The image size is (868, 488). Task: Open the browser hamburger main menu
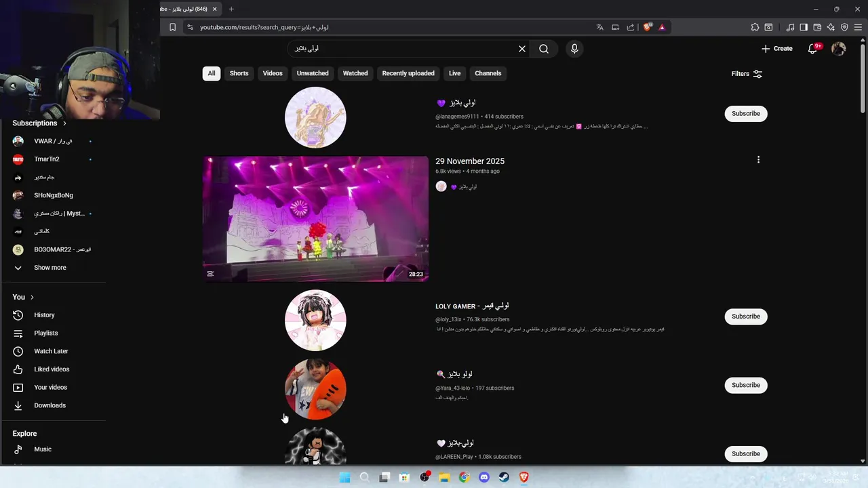pyautogui.click(x=858, y=27)
